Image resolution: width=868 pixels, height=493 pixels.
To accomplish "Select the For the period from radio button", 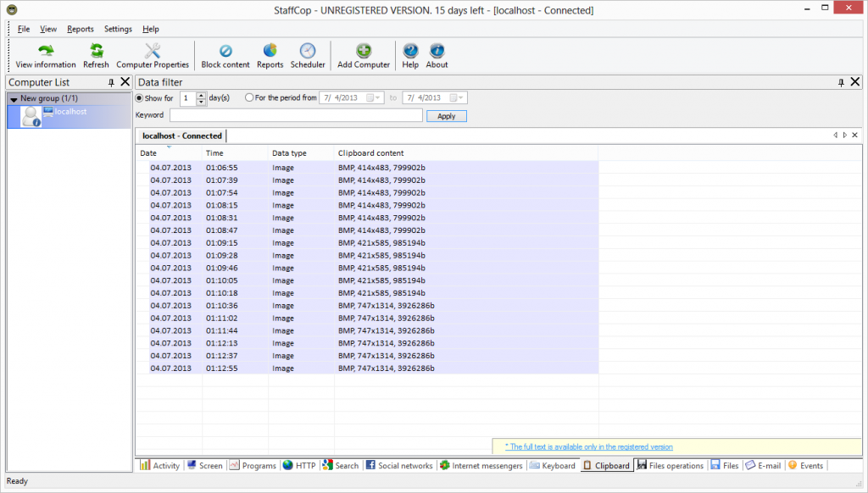I will click(x=249, y=97).
